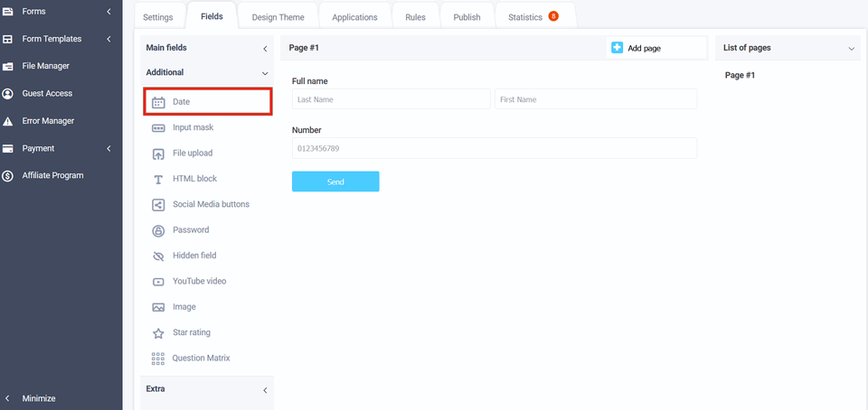Switch to the Design Theme tab
This screenshot has height=410, width=868.
(278, 17)
